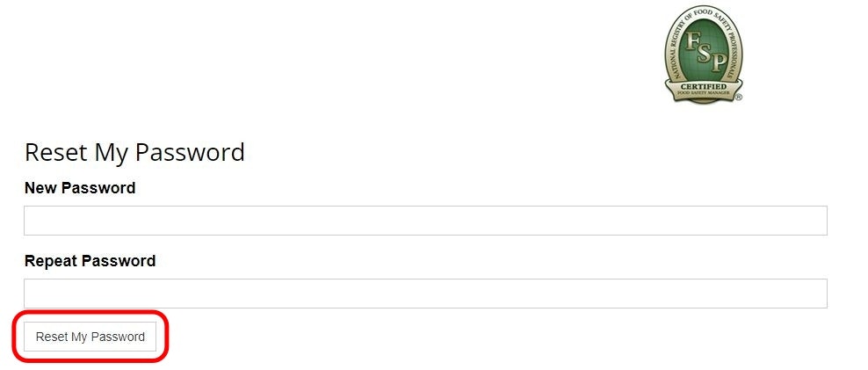The width and height of the screenshot is (868, 370).
Task: Select the field under Repeat Password
Action: click(x=425, y=294)
